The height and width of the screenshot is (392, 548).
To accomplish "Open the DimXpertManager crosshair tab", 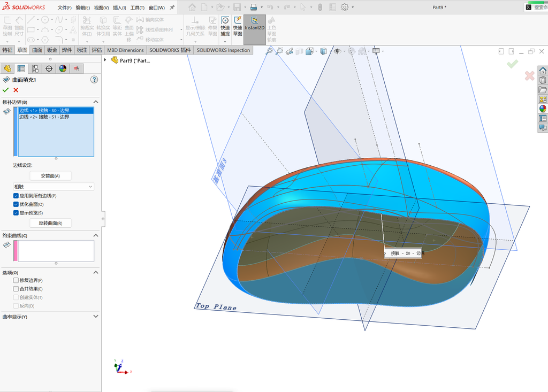I will [x=49, y=68].
